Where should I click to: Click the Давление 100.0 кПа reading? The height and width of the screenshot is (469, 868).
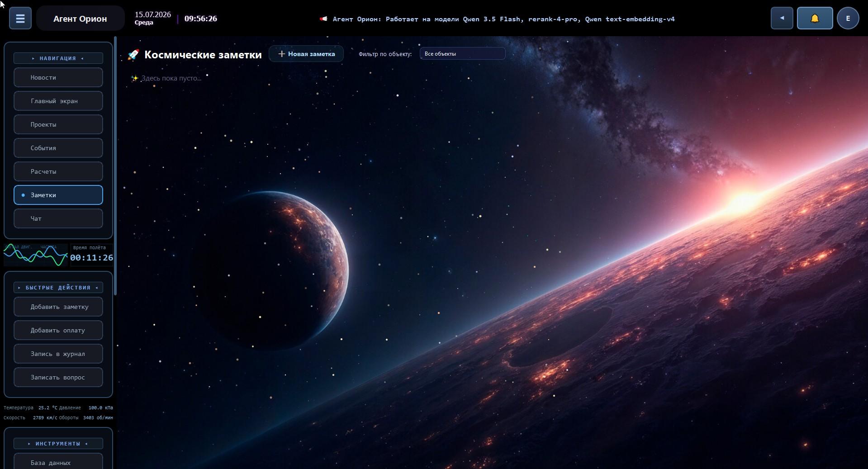pyautogui.click(x=86, y=407)
